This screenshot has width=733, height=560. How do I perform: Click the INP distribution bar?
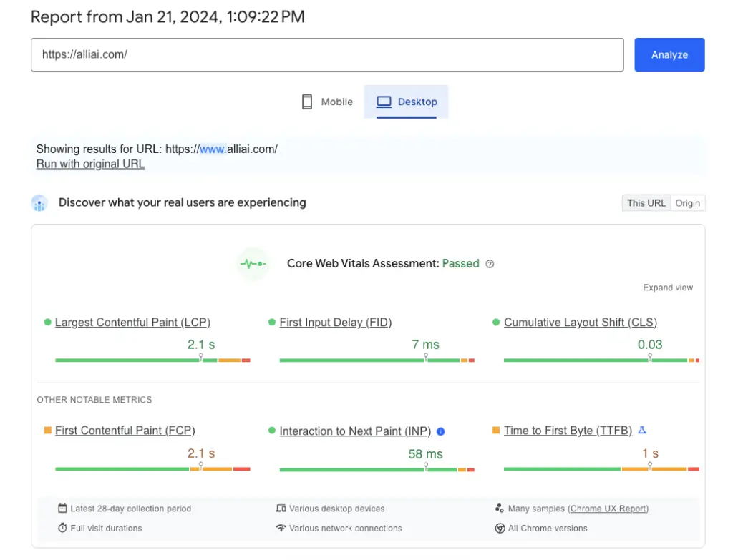(377, 469)
